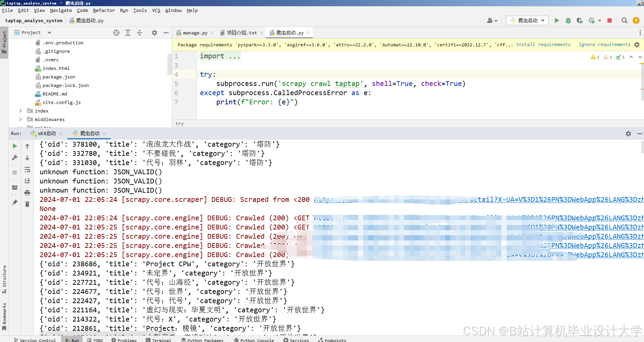The image size is (644, 342).
Task: Print console output with the printer icon
Action: (x=27, y=193)
